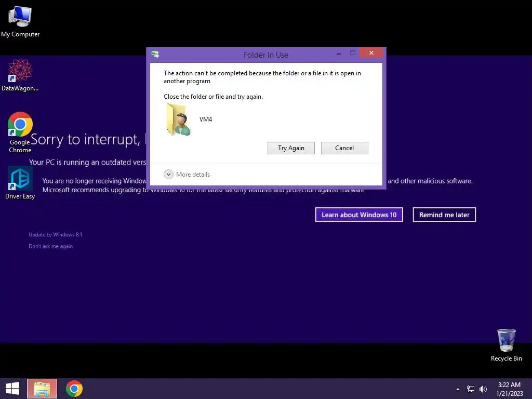Expand More details chevron
Viewport: 532px width, 399px height.
pyautogui.click(x=168, y=175)
